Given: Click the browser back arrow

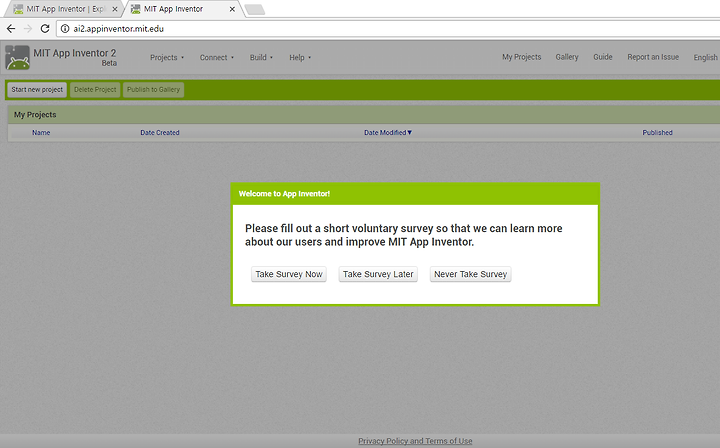Looking at the screenshot, I should click(11, 28).
